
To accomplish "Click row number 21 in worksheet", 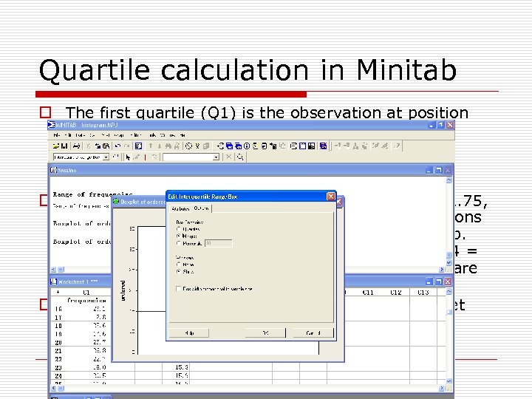I will click(58, 351).
